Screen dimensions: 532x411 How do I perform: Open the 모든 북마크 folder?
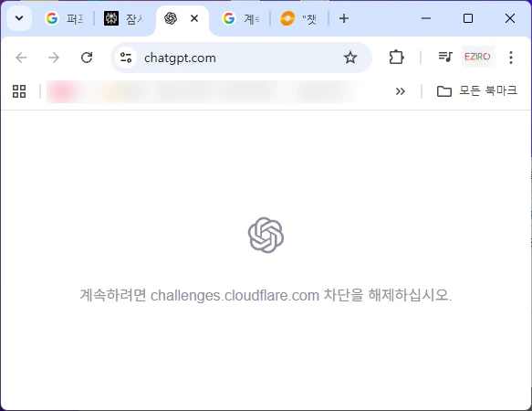pyautogui.click(x=476, y=91)
